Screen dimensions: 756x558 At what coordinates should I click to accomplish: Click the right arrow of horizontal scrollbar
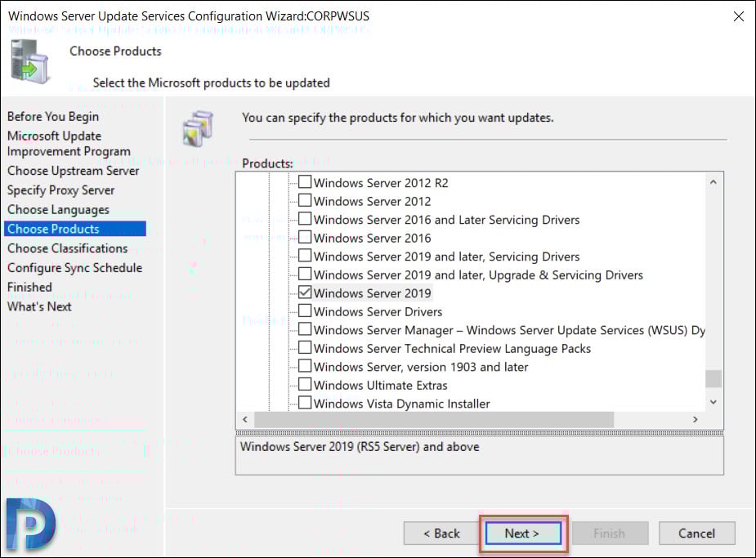pyautogui.click(x=696, y=419)
